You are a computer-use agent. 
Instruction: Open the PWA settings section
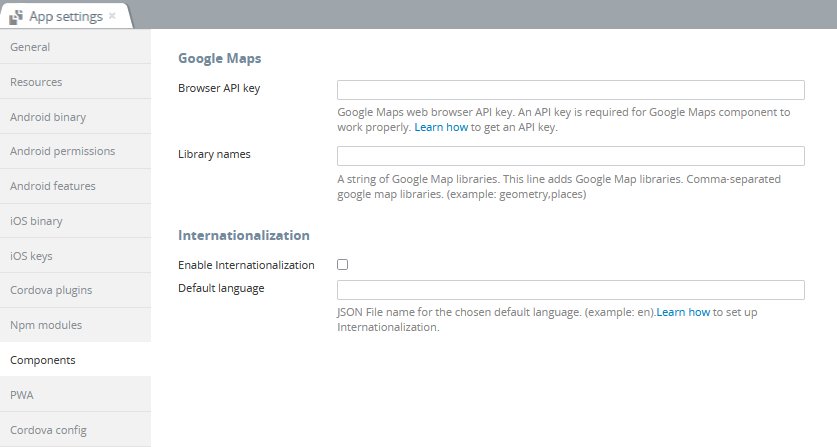pos(75,395)
